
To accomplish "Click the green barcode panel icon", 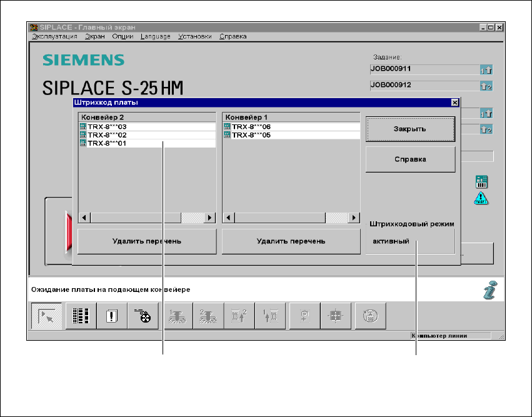I will 481,182.
